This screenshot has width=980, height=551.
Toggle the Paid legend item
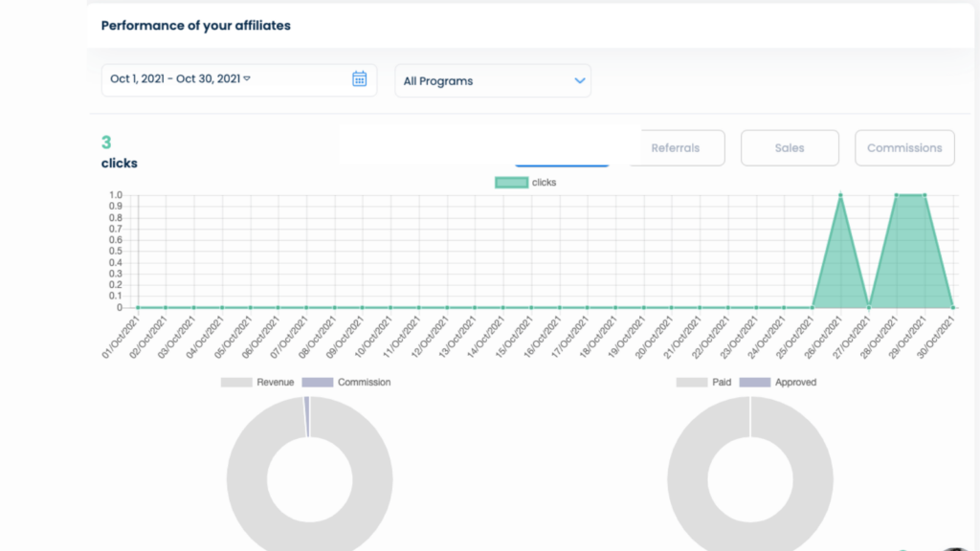click(x=703, y=383)
